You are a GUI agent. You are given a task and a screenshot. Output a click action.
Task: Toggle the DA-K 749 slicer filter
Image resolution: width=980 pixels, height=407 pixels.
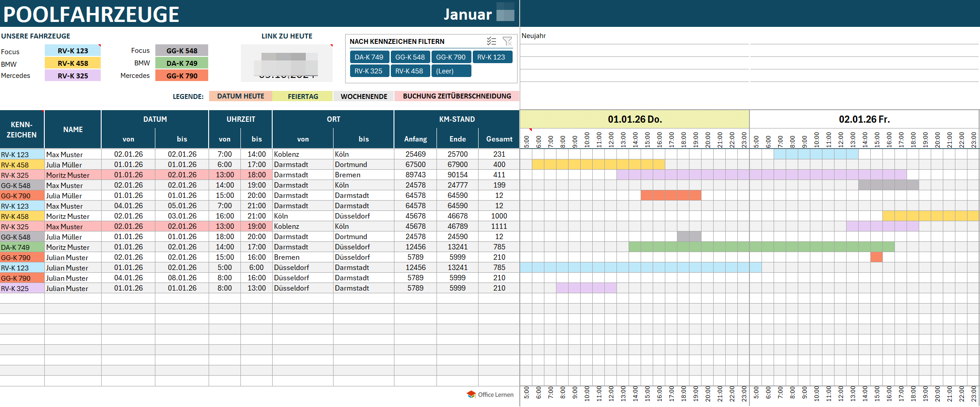coord(369,57)
